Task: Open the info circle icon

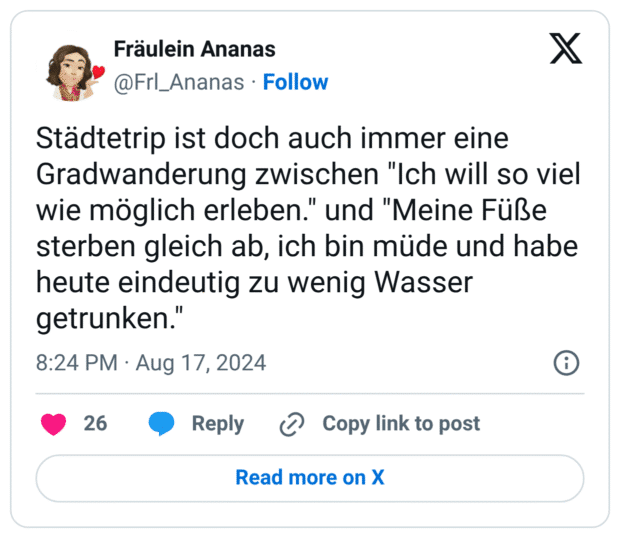Action: click(x=566, y=362)
